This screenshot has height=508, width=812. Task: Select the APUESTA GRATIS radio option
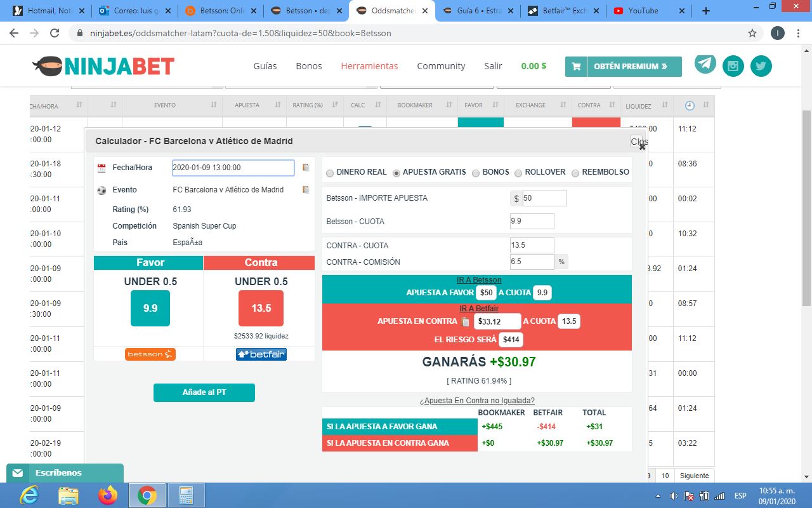[396, 173]
